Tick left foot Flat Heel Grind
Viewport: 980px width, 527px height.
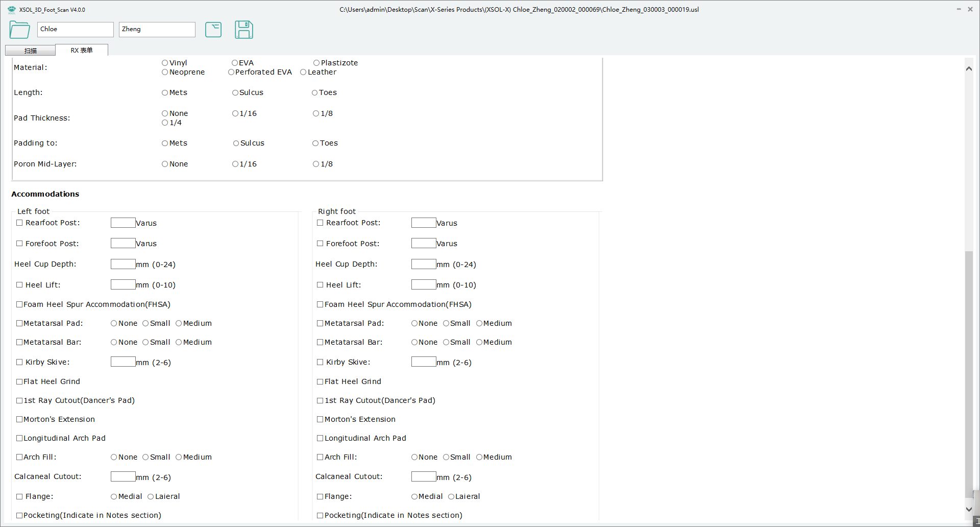coord(19,381)
